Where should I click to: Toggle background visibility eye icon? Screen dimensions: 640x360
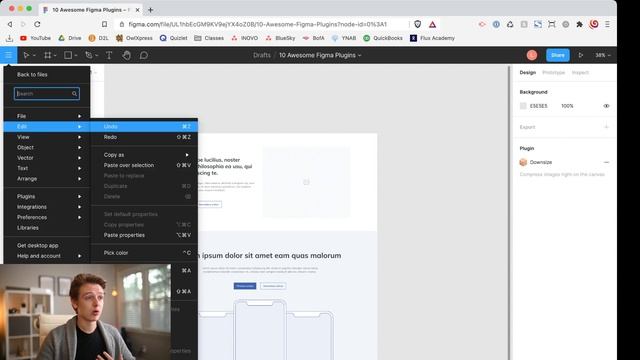pyautogui.click(x=606, y=106)
